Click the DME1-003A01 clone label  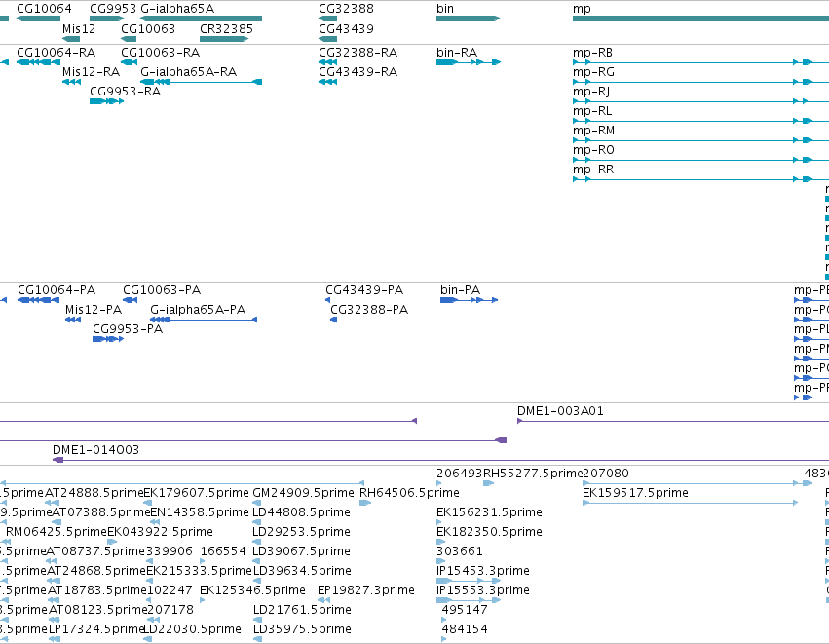(560, 411)
